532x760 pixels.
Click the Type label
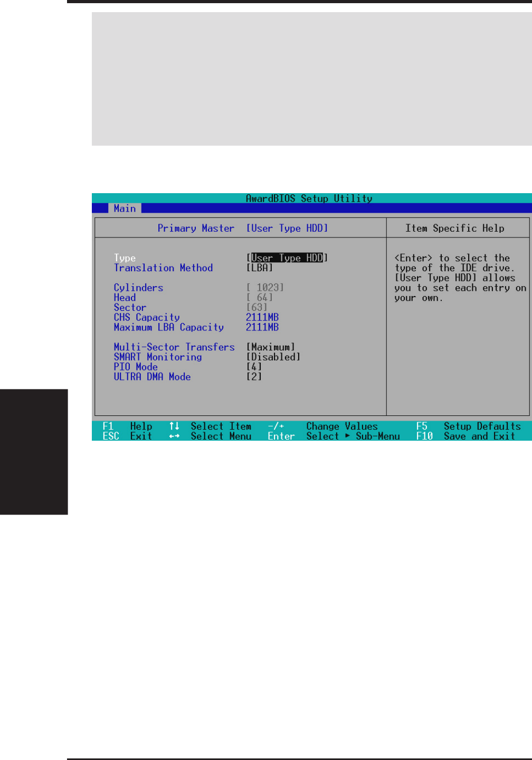click(125, 258)
